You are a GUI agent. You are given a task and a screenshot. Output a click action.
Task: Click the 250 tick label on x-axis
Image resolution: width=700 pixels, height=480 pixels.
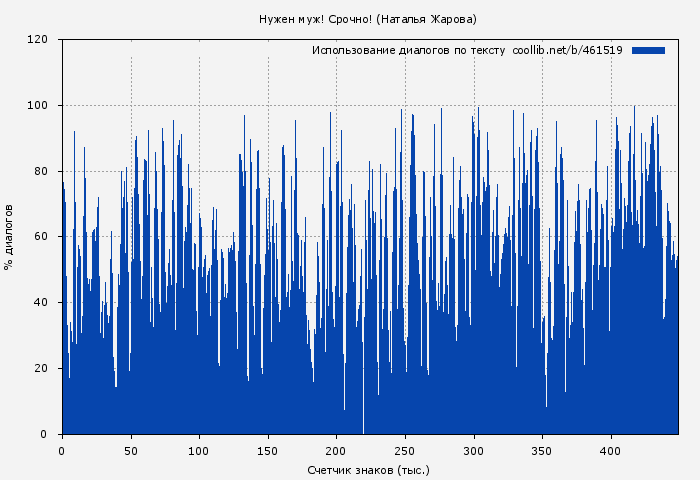pyautogui.click(x=405, y=450)
